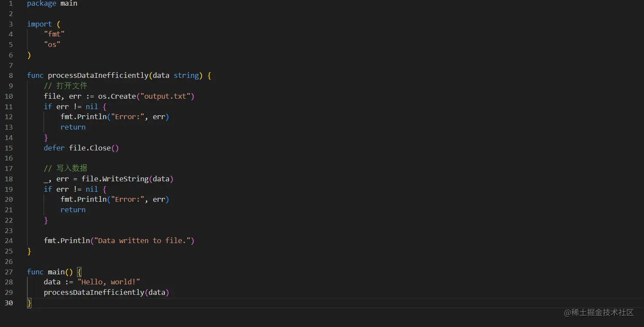Click line number 24 in the gutter

coord(9,240)
